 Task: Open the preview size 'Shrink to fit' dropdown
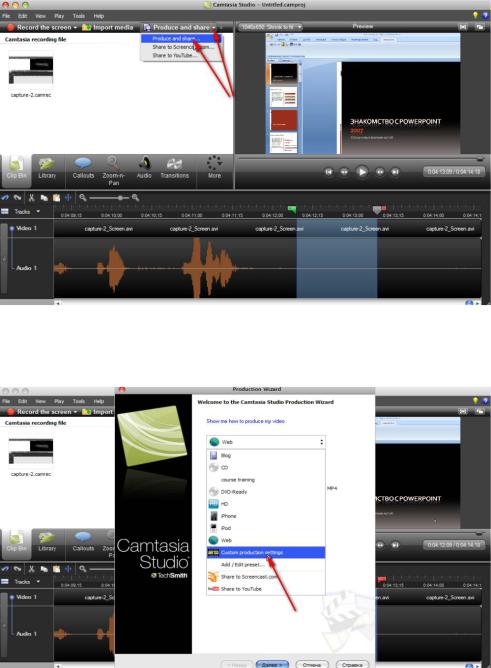[x=270, y=27]
